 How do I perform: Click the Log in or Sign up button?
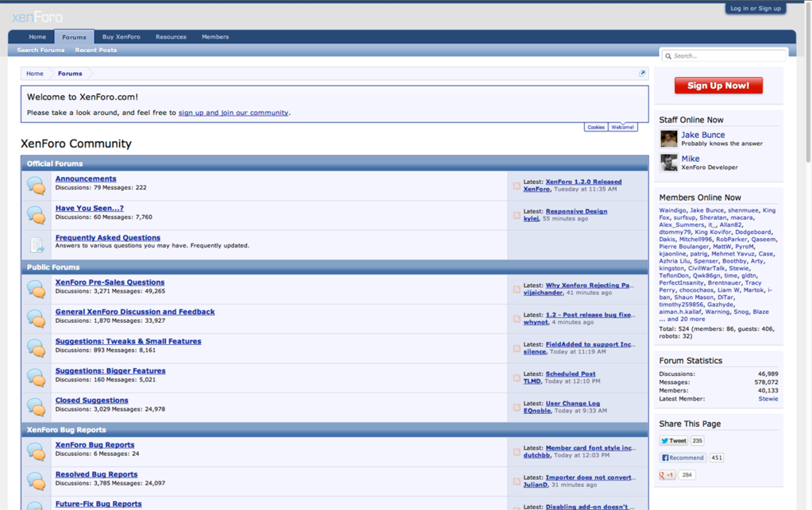[755, 8]
